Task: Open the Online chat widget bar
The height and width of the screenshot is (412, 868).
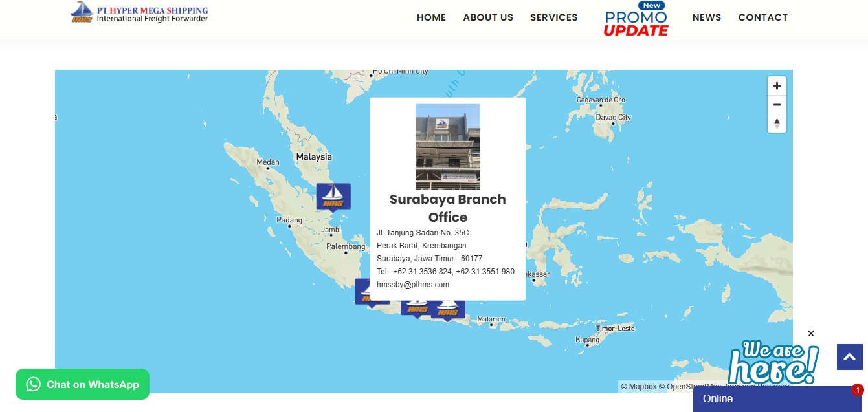Action: coord(777,399)
